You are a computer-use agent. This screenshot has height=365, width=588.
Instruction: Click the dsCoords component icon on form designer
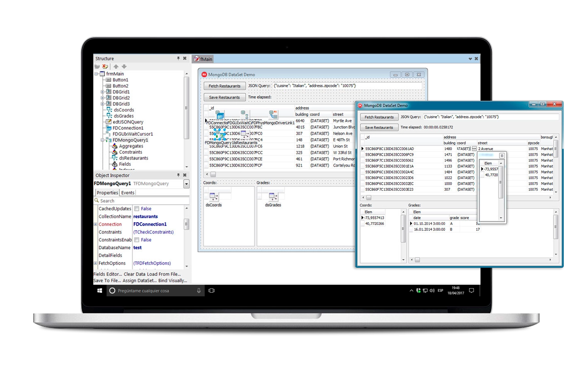point(213,196)
